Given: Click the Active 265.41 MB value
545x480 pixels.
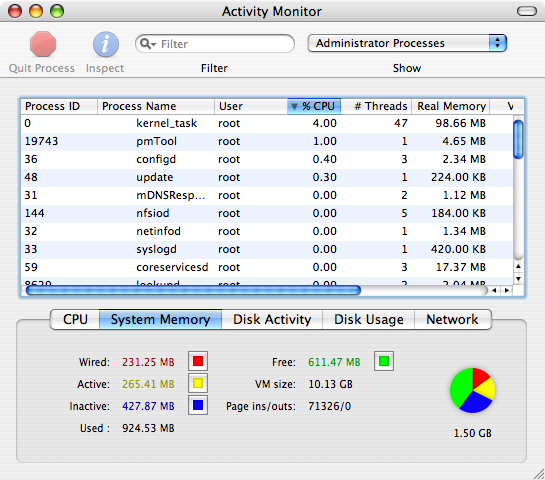Looking at the screenshot, I should (148, 384).
